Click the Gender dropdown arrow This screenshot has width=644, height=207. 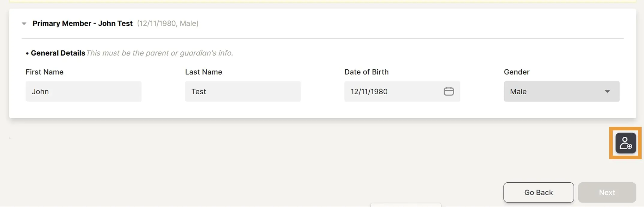607,91
